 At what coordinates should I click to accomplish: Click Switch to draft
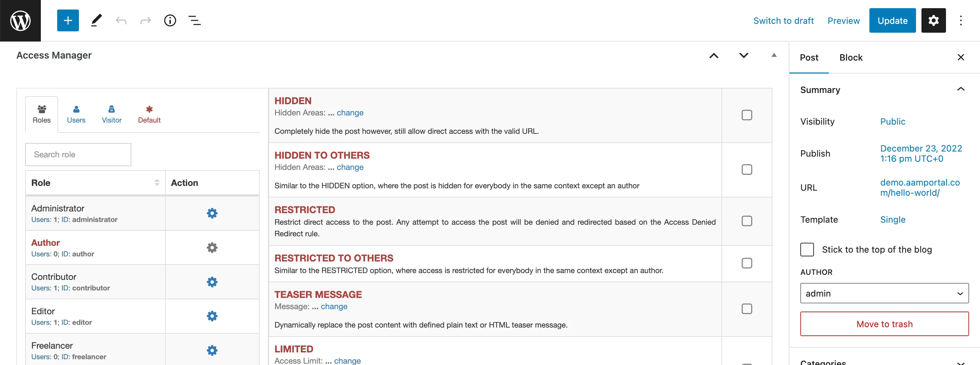(x=783, y=20)
